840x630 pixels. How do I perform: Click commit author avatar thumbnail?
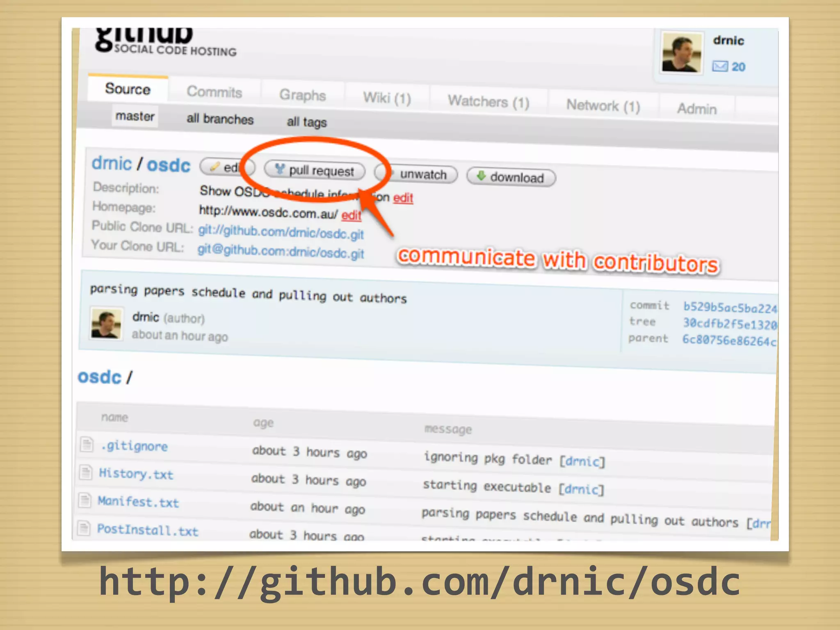pyautogui.click(x=106, y=324)
